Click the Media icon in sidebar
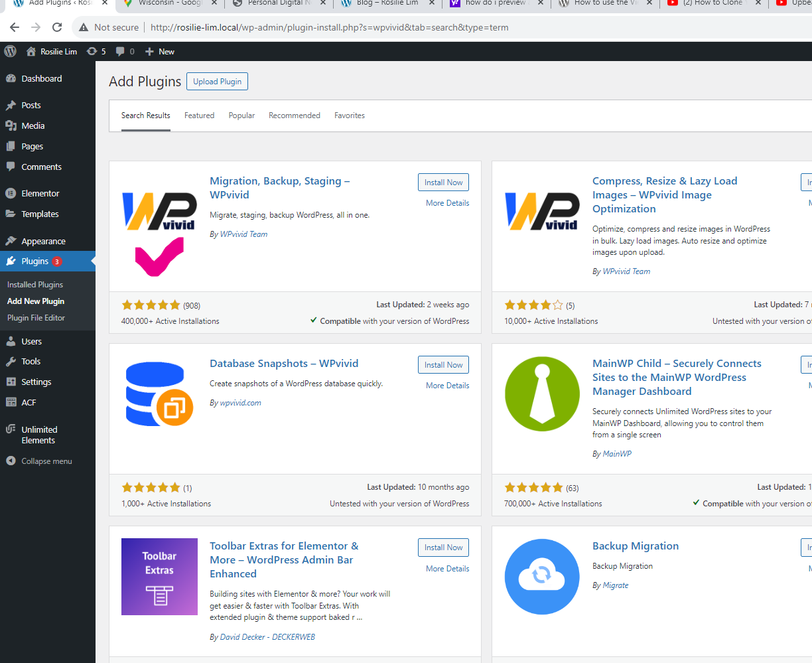This screenshot has width=812, height=663. [11, 125]
